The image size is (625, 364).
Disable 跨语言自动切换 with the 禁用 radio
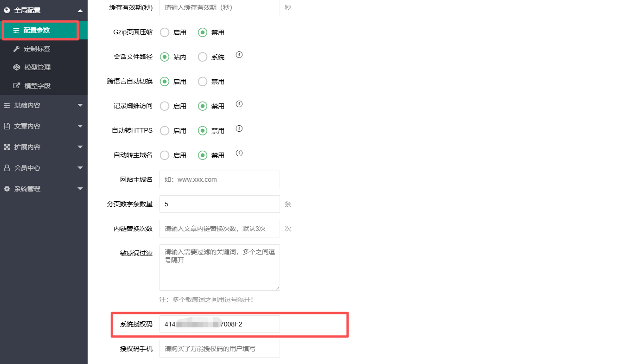click(x=203, y=82)
